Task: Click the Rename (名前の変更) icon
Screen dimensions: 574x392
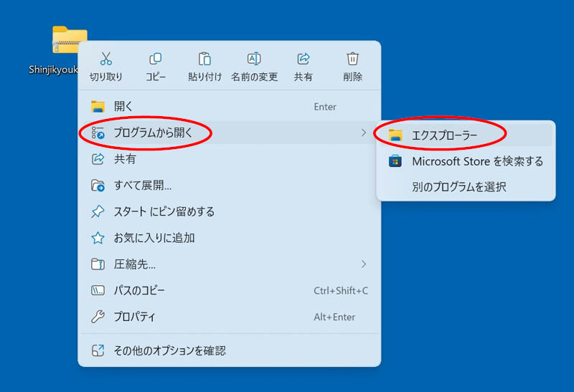Action: [x=254, y=59]
